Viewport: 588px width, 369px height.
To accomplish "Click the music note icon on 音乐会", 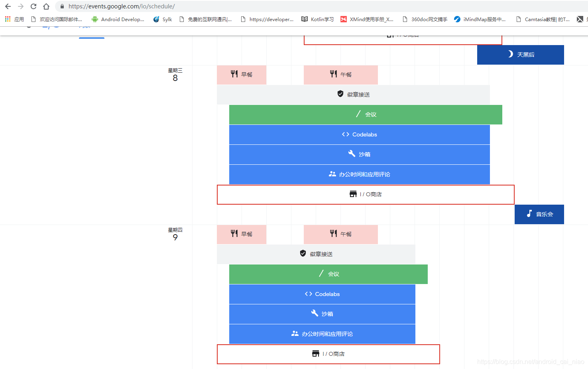I will (529, 213).
